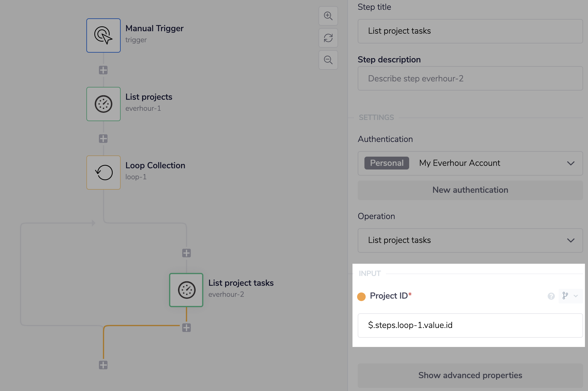588x391 pixels.
Task: Add step below Manual Trigger
Action: tap(103, 70)
